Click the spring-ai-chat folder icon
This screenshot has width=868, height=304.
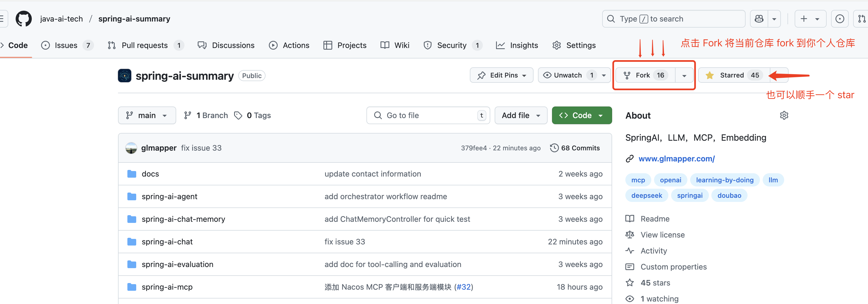click(x=132, y=242)
